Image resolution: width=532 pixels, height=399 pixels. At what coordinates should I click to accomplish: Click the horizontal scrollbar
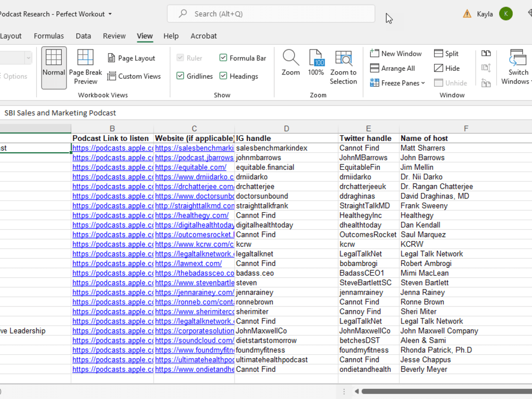pos(446,392)
